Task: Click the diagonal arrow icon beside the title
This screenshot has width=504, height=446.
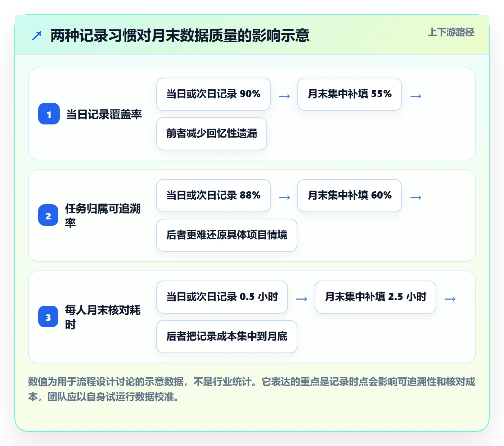Action: (37, 36)
